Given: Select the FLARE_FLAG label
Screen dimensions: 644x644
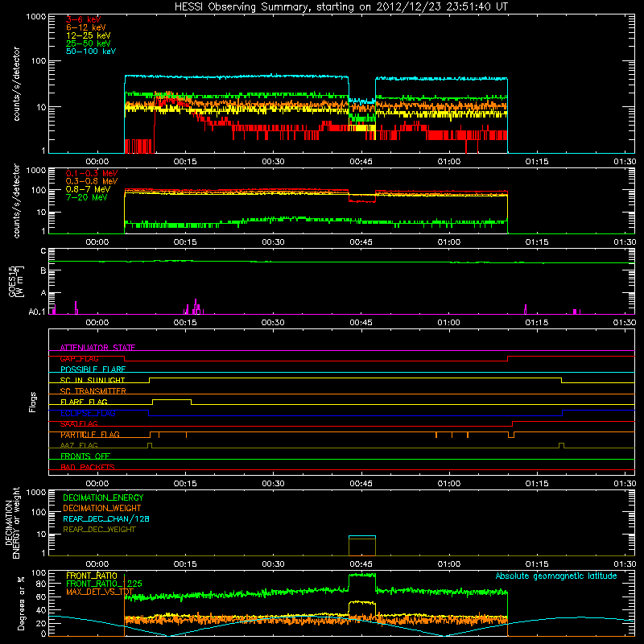Looking at the screenshot, I should pos(84,402).
